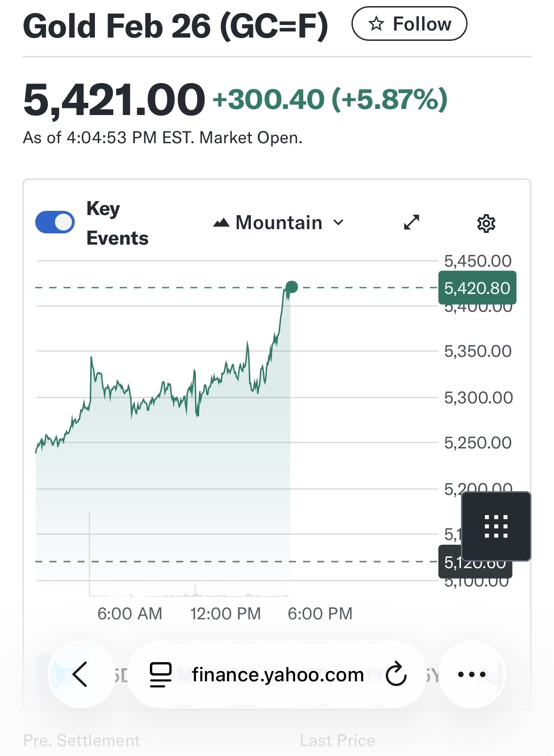The width and height of the screenshot is (554, 756).
Task: Open browser three-dot more menu
Action: coord(472,674)
